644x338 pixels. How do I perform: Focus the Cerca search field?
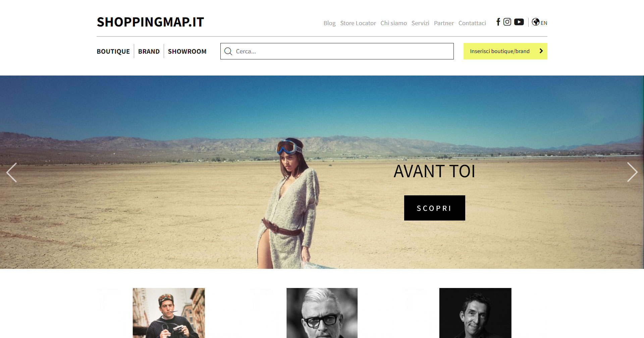point(337,51)
